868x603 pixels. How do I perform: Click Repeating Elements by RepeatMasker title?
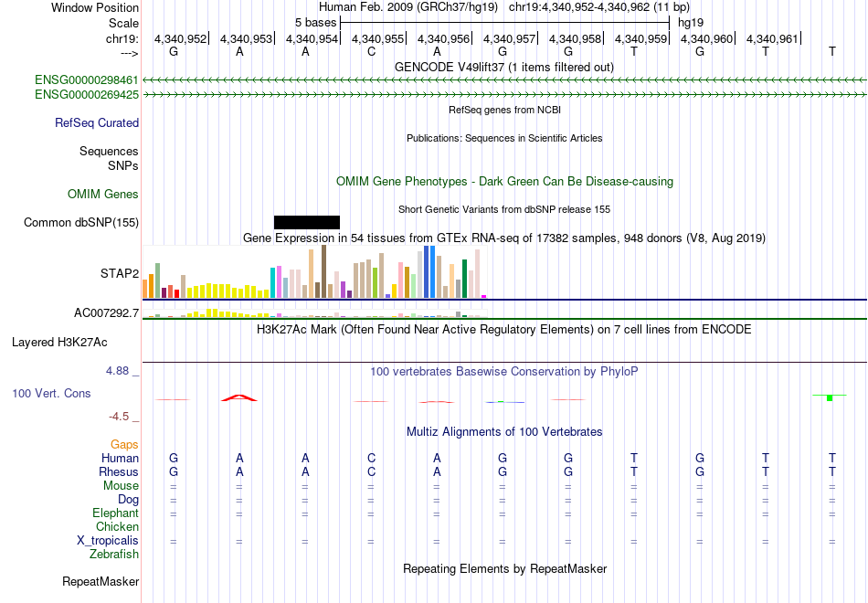point(505,569)
